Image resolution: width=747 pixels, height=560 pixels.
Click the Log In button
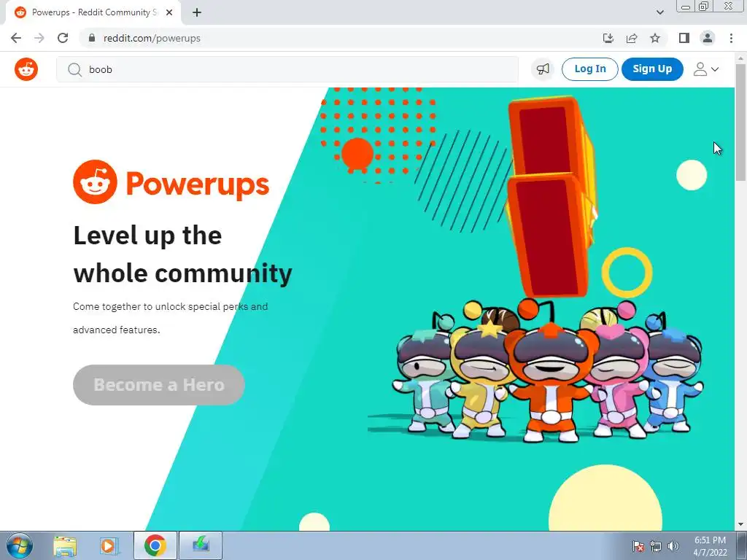tap(589, 69)
